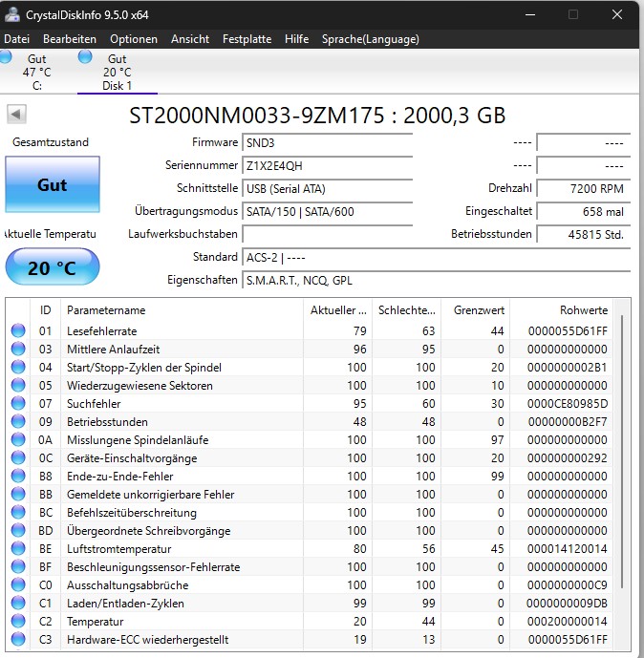The image size is (644, 658).
Task: Click the Grenzwert column header
Action: [x=475, y=310]
